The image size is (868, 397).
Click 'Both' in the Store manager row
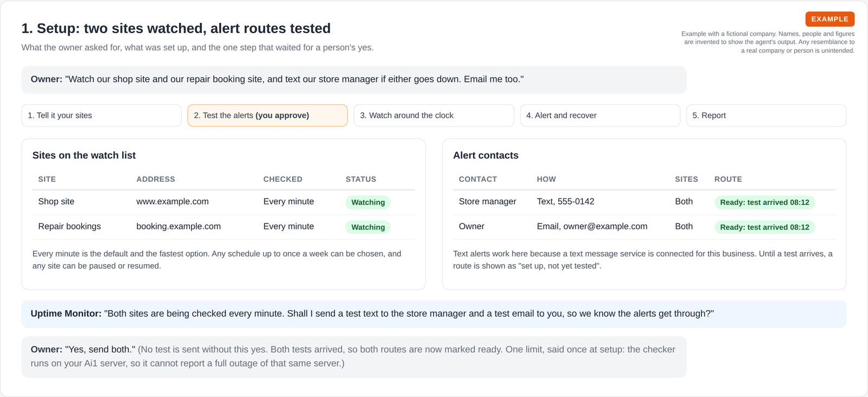(684, 202)
